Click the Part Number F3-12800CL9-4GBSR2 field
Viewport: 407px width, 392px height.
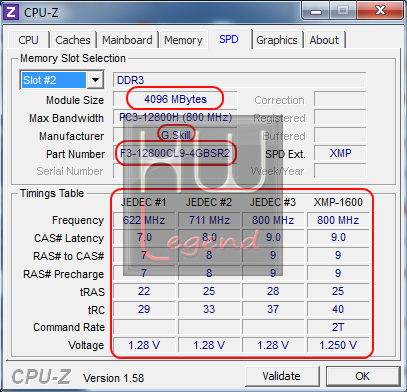tap(175, 153)
